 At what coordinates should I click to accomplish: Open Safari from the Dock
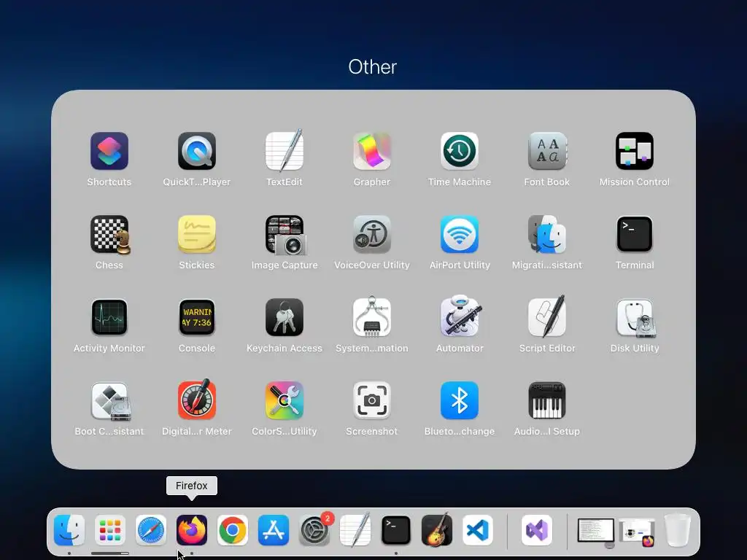click(x=151, y=530)
